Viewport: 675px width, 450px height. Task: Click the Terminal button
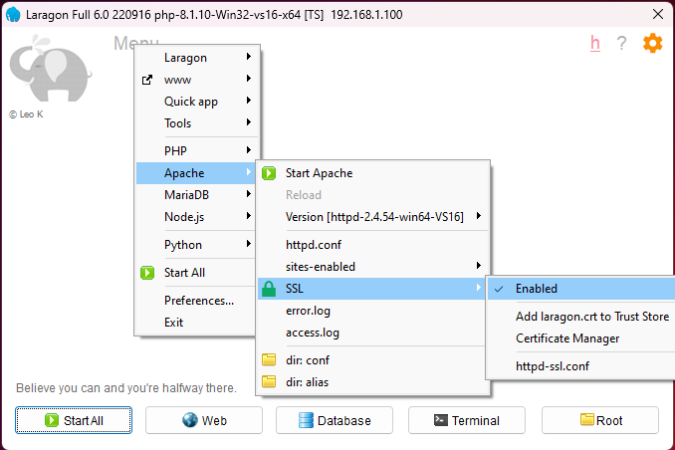[x=467, y=420]
